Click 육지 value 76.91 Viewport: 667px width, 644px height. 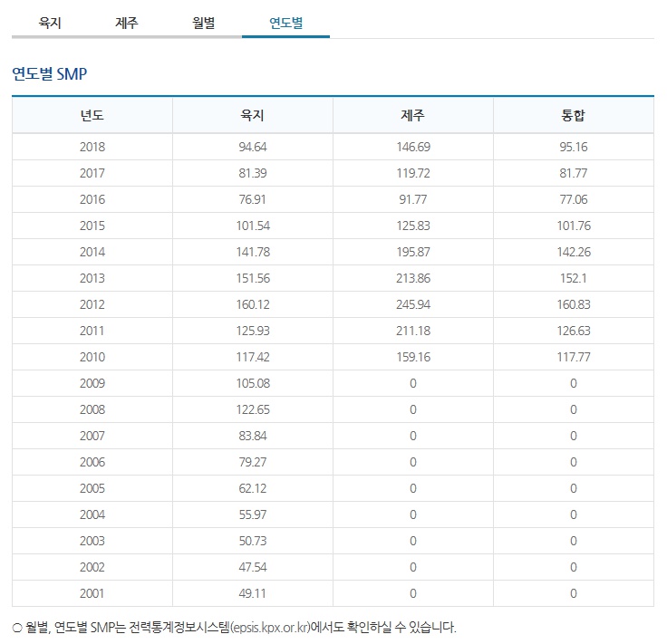click(x=253, y=199)
